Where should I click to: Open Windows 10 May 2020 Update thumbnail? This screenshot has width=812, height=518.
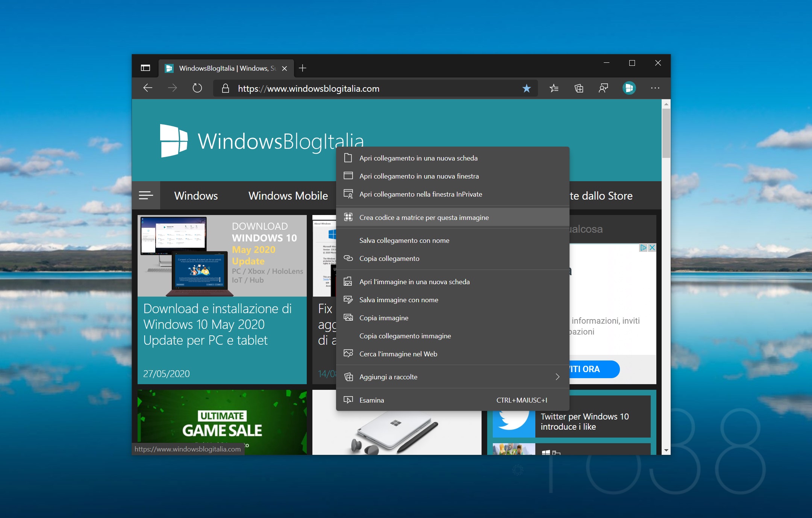coord(222,256)
